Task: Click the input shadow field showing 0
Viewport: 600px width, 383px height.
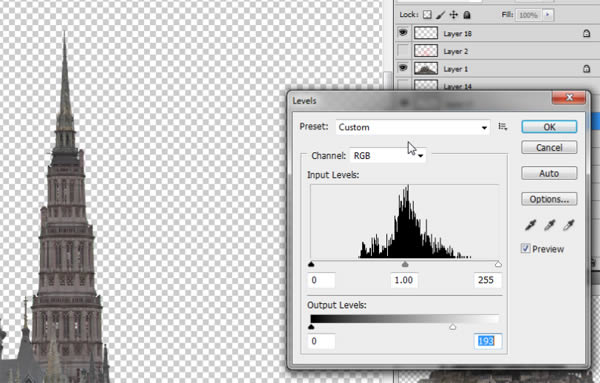Action: 321,280
